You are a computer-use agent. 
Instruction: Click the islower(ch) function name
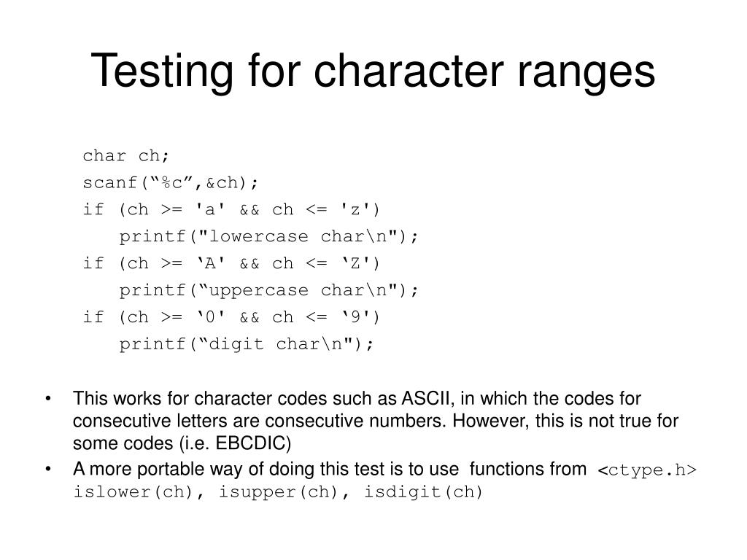133,492
